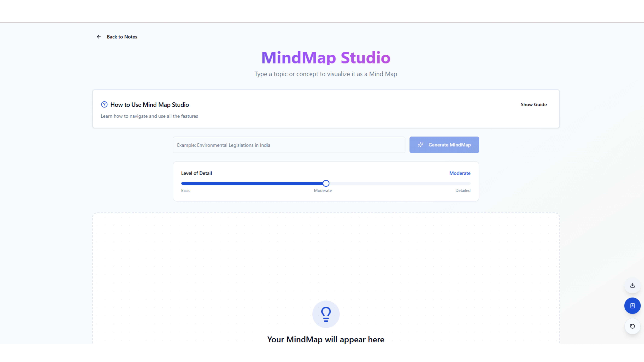Viewport: 644px width, 362px height.
Task: Click the back arrow icon
Action: tap(99, 37)
